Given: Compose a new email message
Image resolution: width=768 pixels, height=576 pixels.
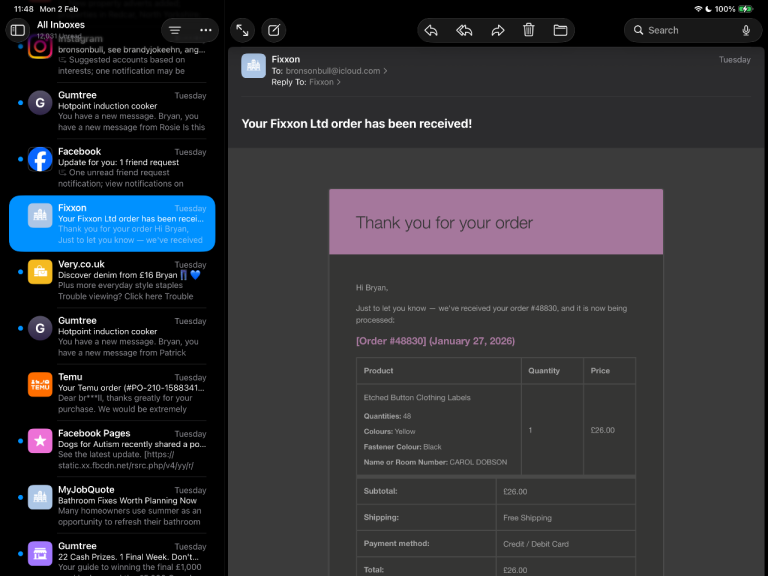Looking at the screenshot, I should (x=272, y=30).
